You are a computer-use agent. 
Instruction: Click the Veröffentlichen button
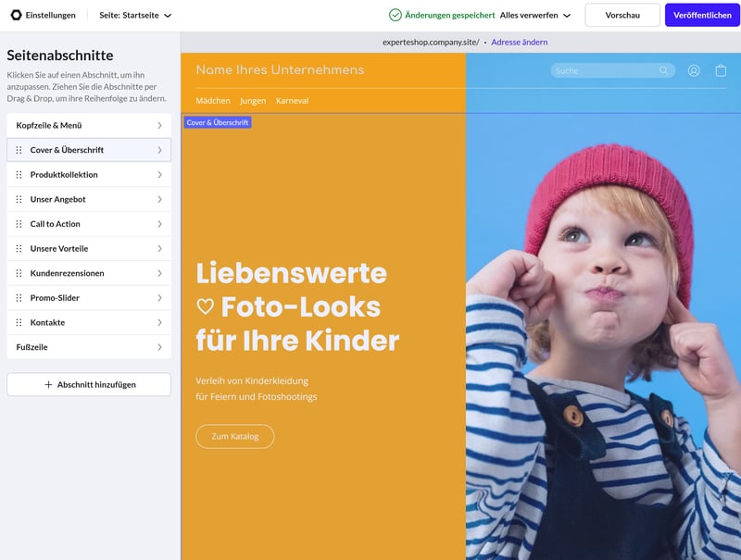702,15
